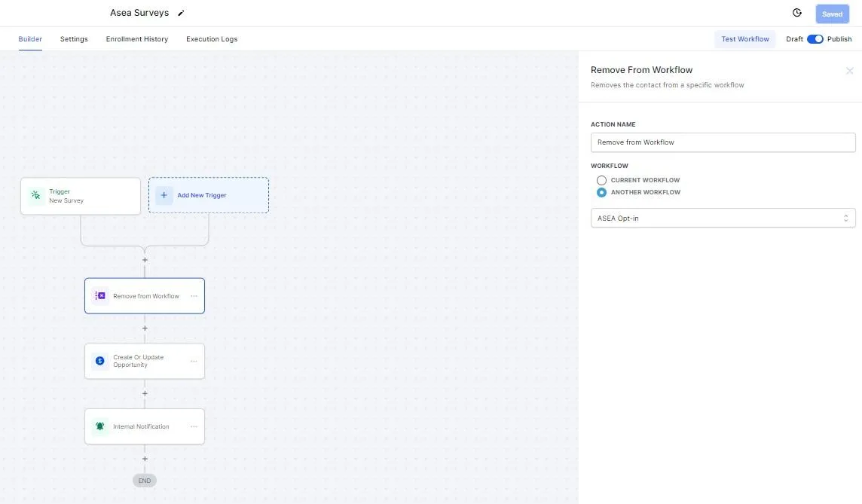
Task: Open version history clock icon
Action: tap(796, 13)
